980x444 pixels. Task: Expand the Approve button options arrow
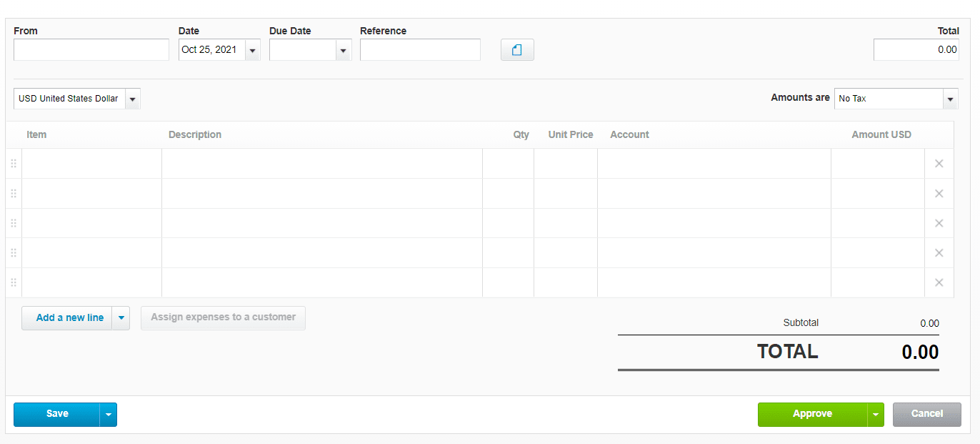point(876,414)
